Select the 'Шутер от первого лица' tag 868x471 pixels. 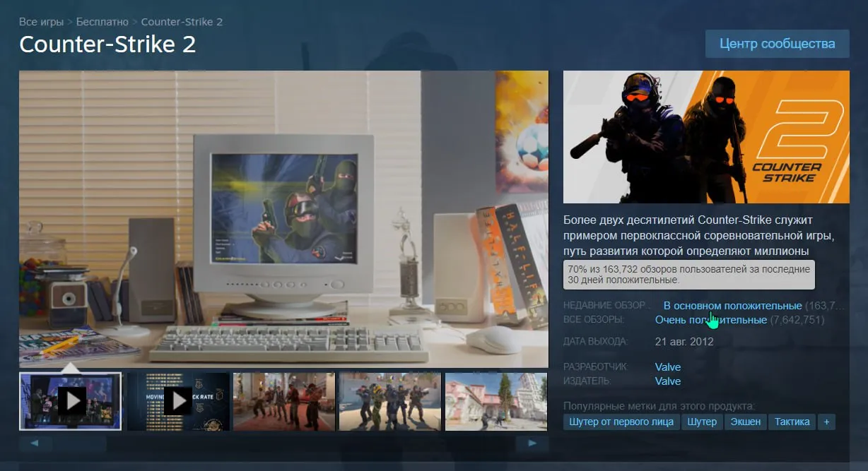[621, 422]
